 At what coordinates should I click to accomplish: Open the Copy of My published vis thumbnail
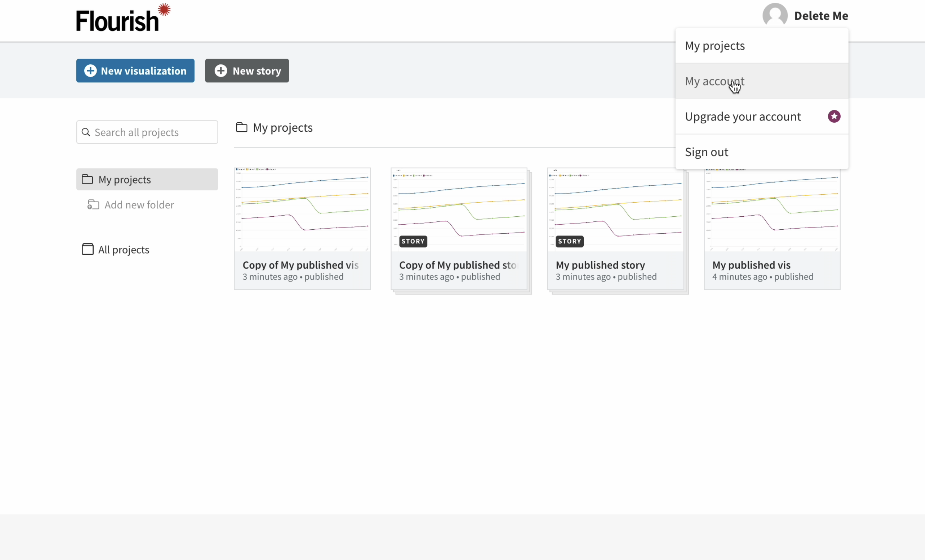tap(302, 209)
